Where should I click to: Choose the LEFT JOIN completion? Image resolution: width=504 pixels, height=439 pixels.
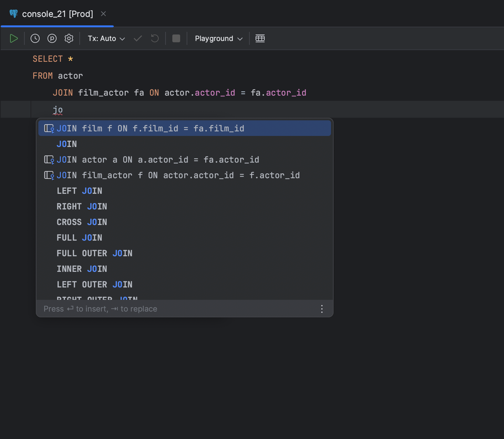[x=79, y=191]
